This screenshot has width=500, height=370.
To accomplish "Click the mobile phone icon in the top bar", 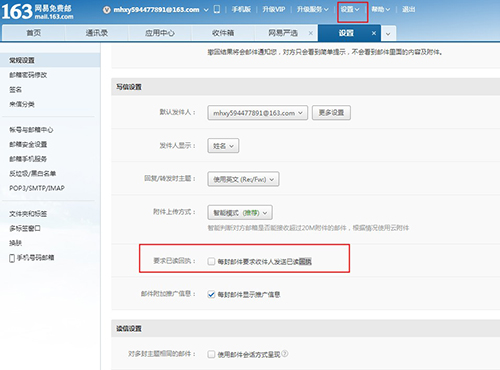I will click(217, 9).
